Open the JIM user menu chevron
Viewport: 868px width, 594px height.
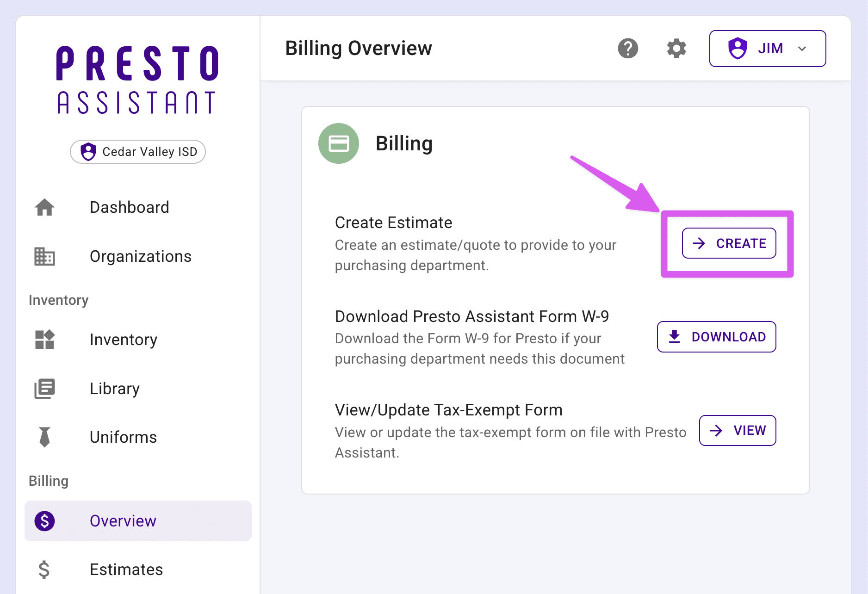pos(802,48)
